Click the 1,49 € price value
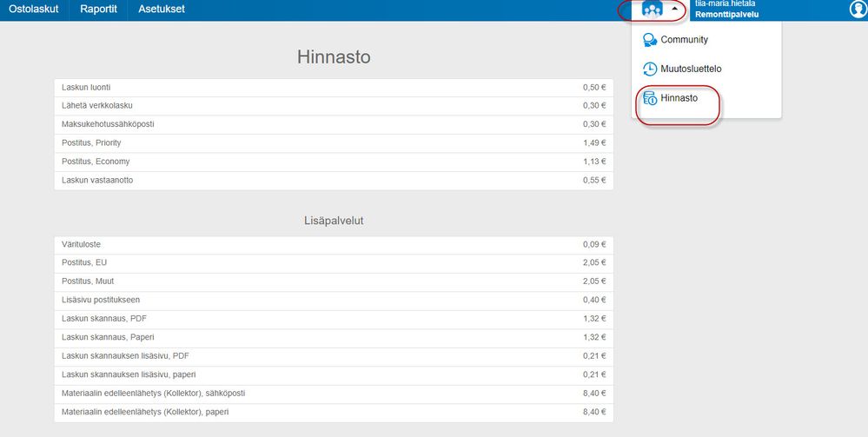This screenshot has height=437, width=868. (594, 142)
